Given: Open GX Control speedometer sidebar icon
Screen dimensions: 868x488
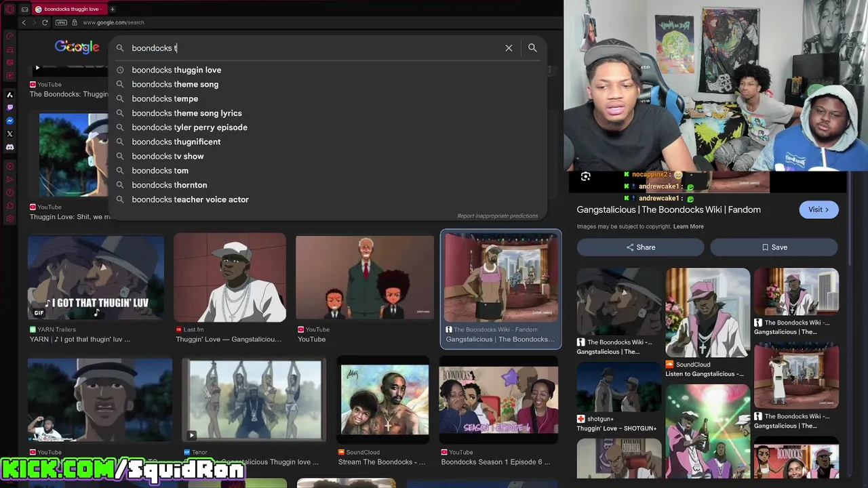Looking at the screenshot, I should coord(9,36).
